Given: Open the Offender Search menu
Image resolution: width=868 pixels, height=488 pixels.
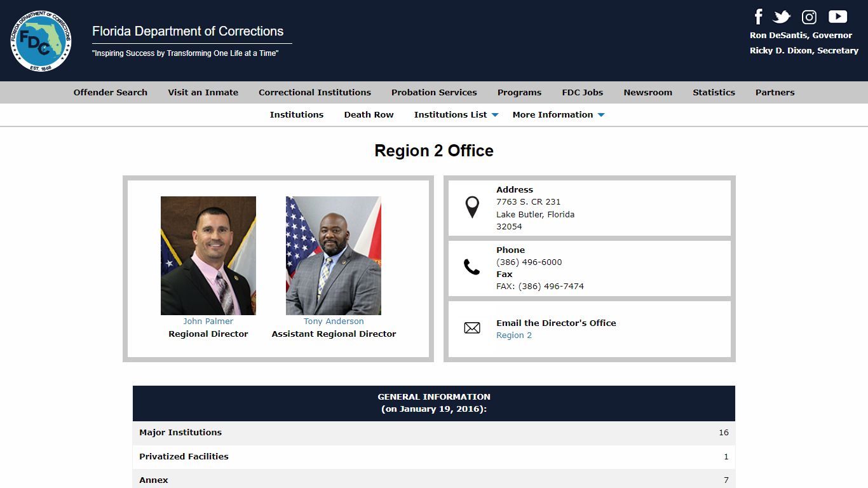Looking at the screenshot, I should pyautogui.click(x=111, y=92).
